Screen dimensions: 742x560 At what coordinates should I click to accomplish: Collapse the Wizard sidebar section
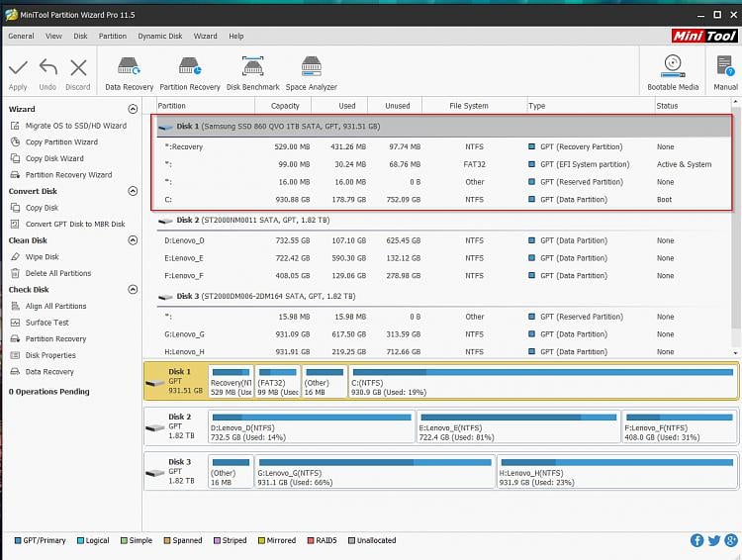pos(134,110)
